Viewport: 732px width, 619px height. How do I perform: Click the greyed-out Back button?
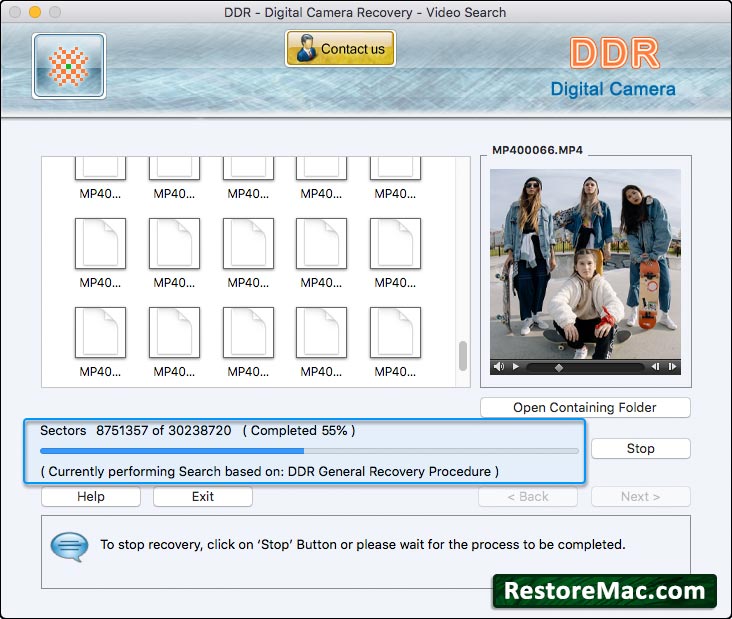(528, 497)
